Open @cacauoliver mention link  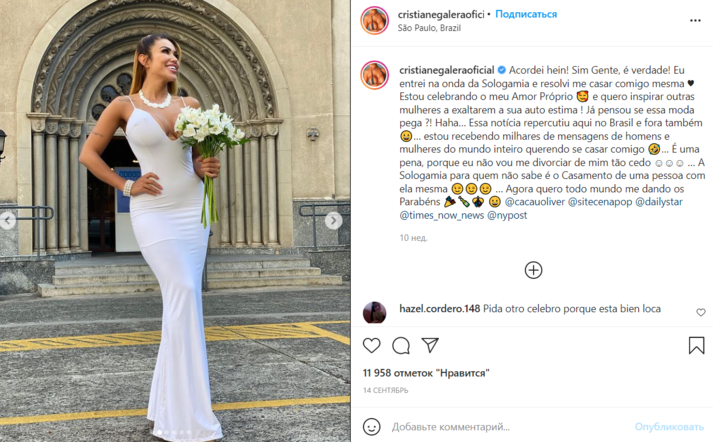pyautogui.click(x=535, y=201)
